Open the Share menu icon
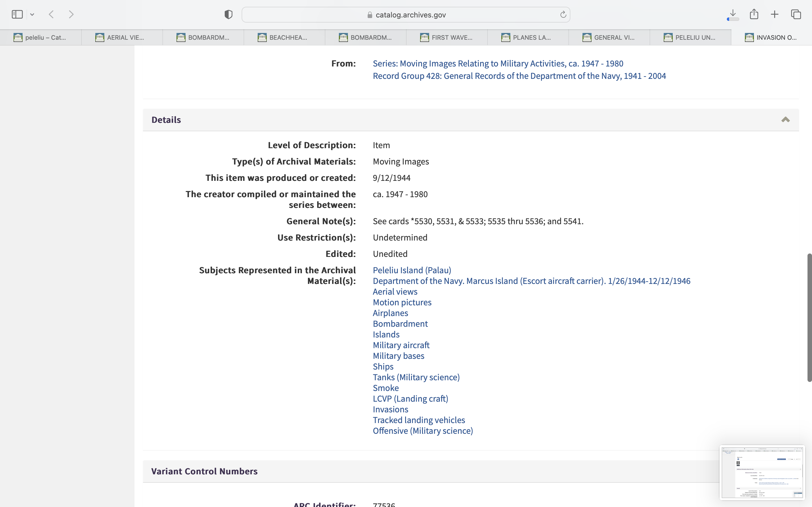This screenshot has width=812, height=507. point(754,14)
